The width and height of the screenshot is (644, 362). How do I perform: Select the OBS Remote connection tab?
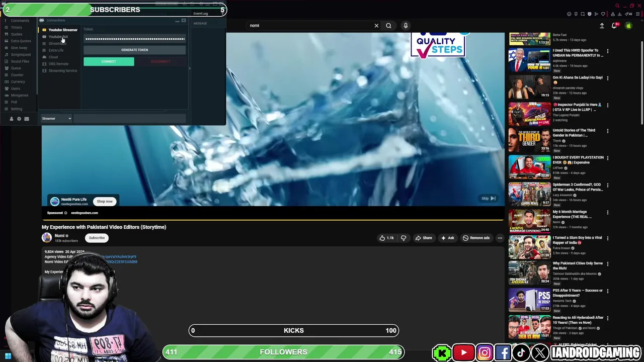pos(56,64)
